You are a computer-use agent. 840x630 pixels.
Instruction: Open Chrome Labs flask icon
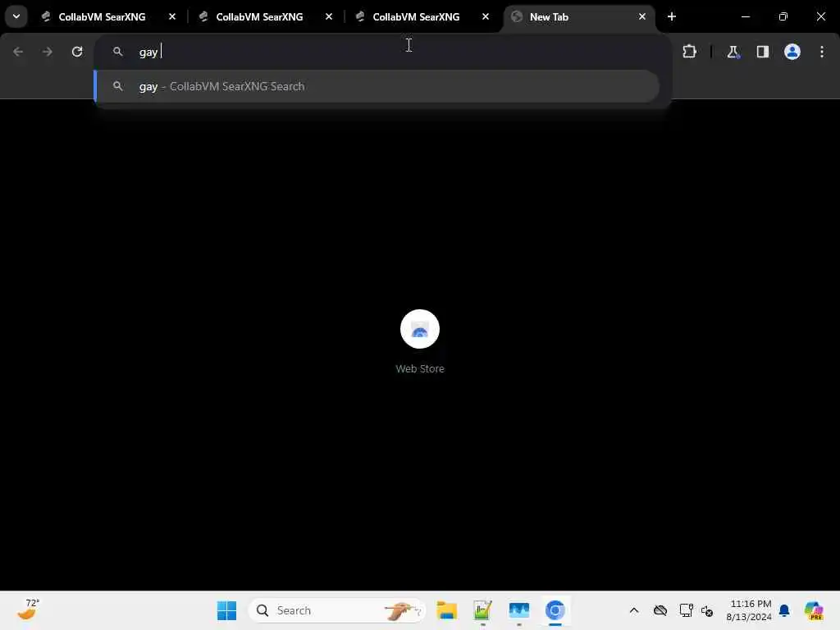[733, 52]
